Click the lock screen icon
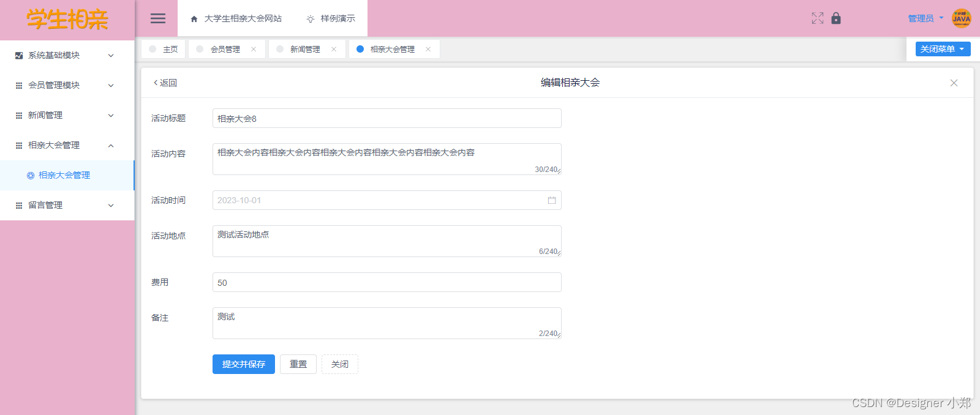Image resolution: width=980 pixels, height=415 pixels. pyautogui.click(x=836, y=18)
